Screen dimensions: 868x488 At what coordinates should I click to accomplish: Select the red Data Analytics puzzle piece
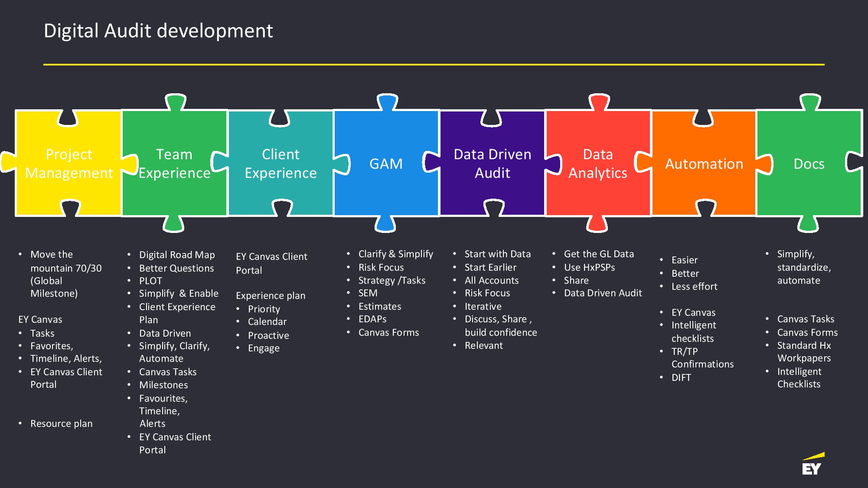598,163
